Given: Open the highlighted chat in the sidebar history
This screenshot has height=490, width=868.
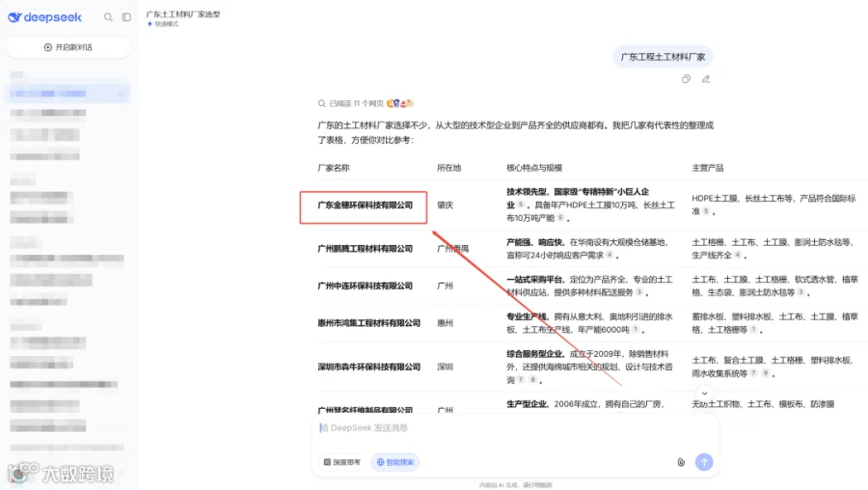Looking at the screenshot, I should (68, 93).
